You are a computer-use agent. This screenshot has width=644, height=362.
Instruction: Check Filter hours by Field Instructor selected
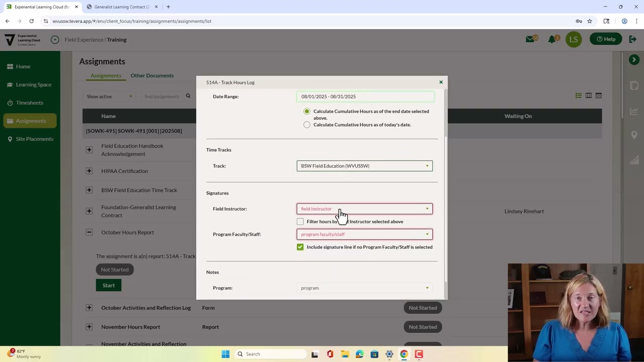pyautogui.click(x=300, y=221)
